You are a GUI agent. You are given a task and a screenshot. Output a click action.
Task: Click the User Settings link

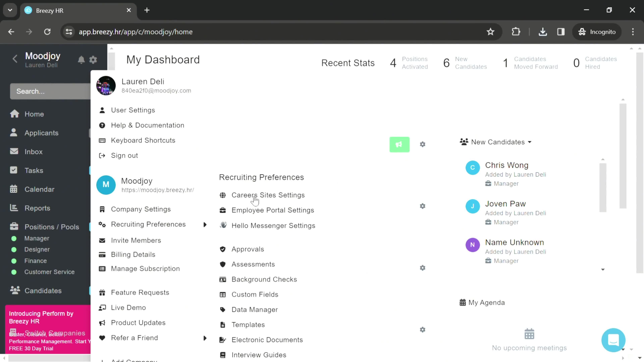click(133, 110)
